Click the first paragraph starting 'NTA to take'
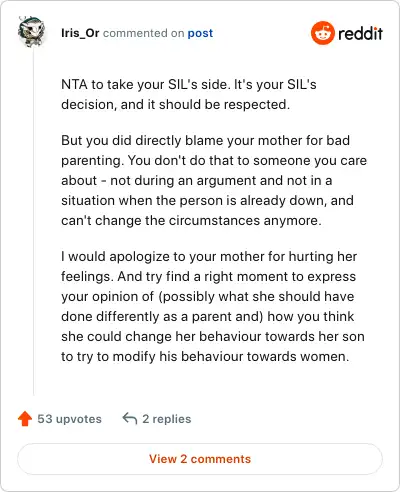 click(x=189, y=94)
